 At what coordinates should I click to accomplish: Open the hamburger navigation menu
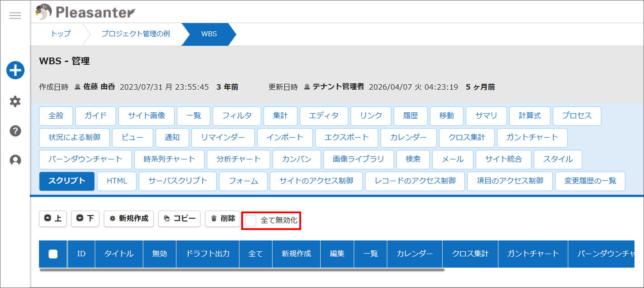(15, 16)
